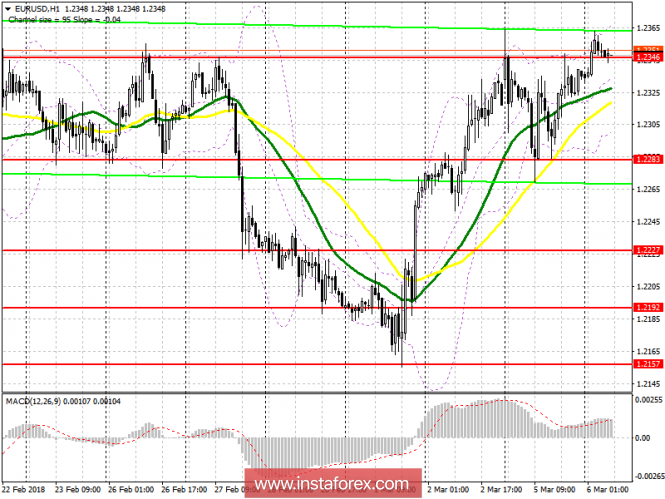Select the EURUSD,H1 symbol title text
Screen dimensions: 665x499
36,8
